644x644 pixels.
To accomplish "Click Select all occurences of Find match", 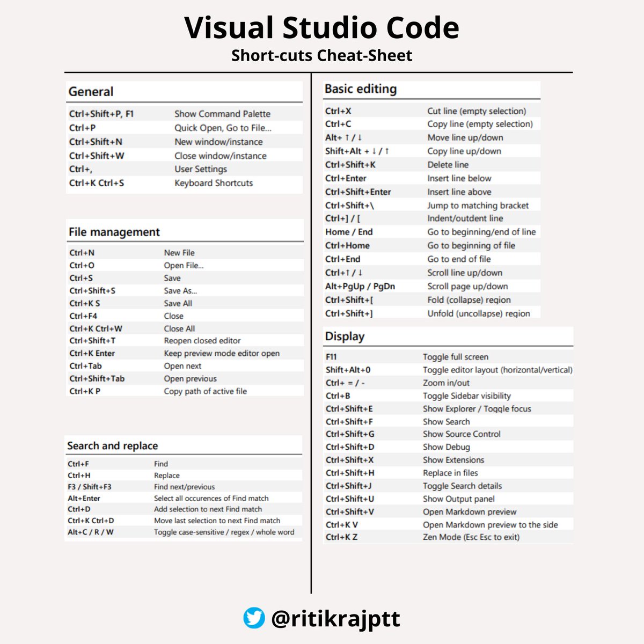I will [x=211, y=498].
